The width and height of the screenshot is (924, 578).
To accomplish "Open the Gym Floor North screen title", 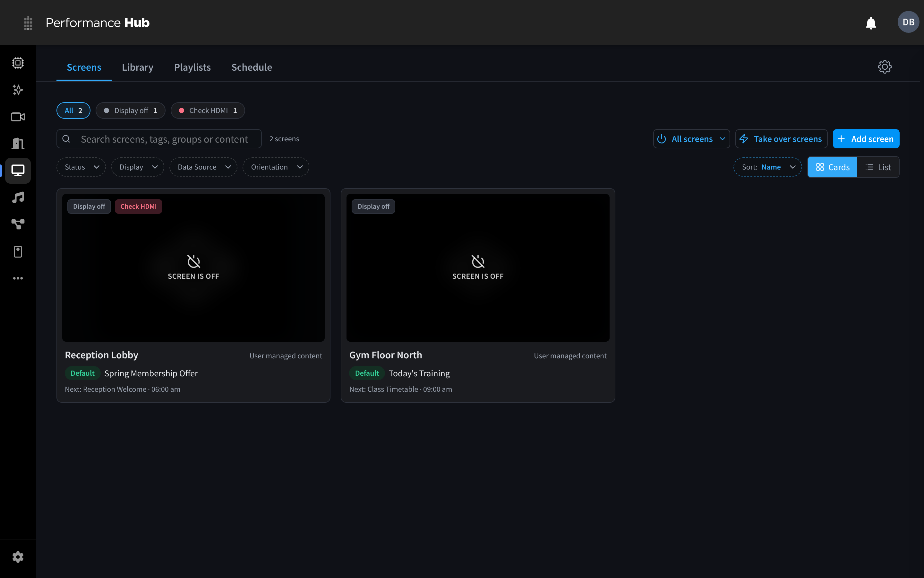I will pyautogui.click(x=386, y=355).
